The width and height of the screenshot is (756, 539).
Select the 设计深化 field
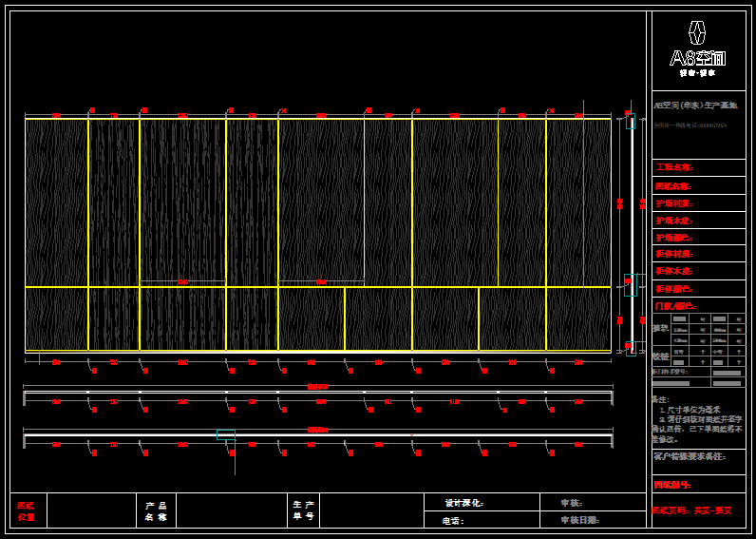tap(480, 502)
